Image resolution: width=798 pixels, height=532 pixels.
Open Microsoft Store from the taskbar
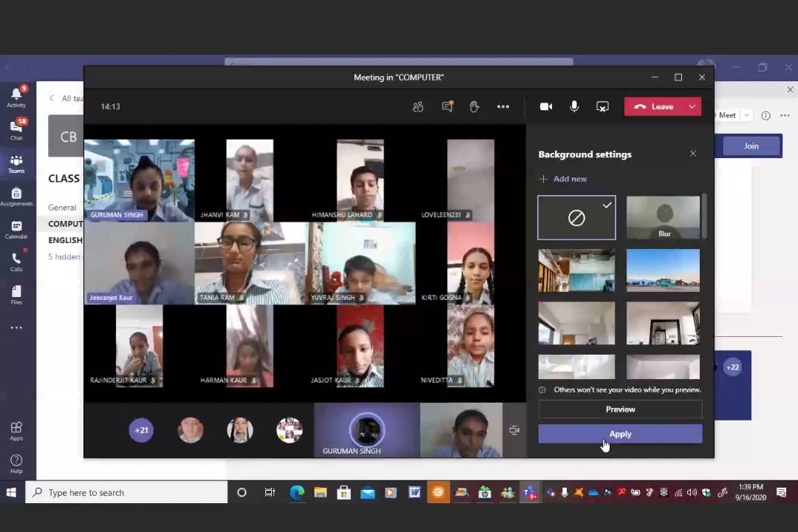point(344,492)
